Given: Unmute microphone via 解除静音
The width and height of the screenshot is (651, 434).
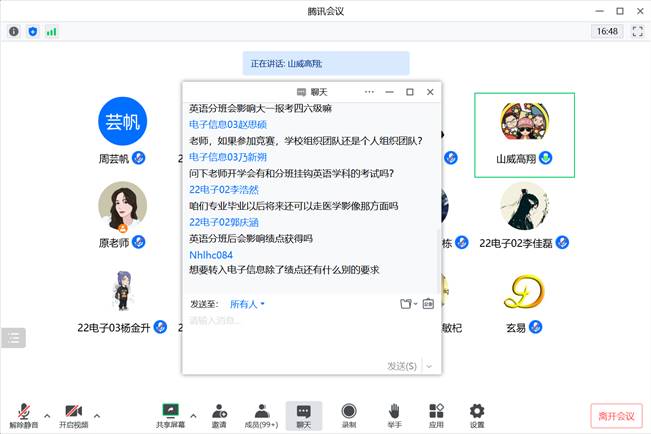Looking at the screenshot, I should [x=23, y=415].
